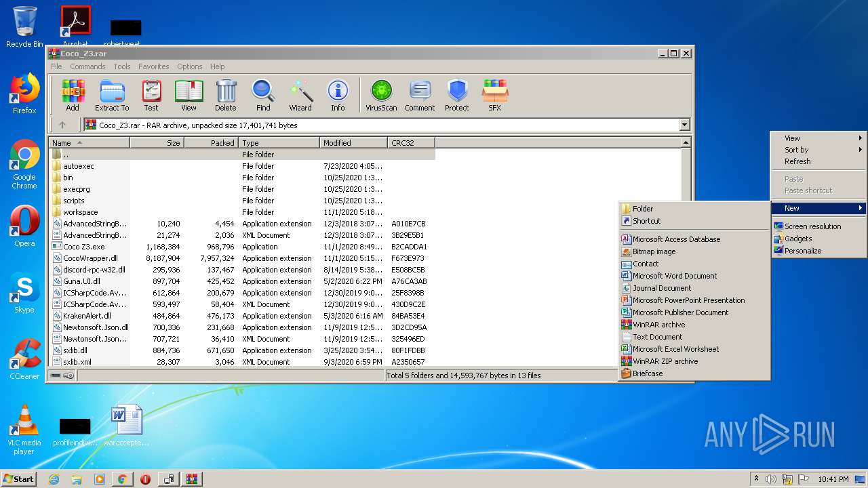
Task: Create new WinRAR ZIP archive
Action: (x=694, y=361)
